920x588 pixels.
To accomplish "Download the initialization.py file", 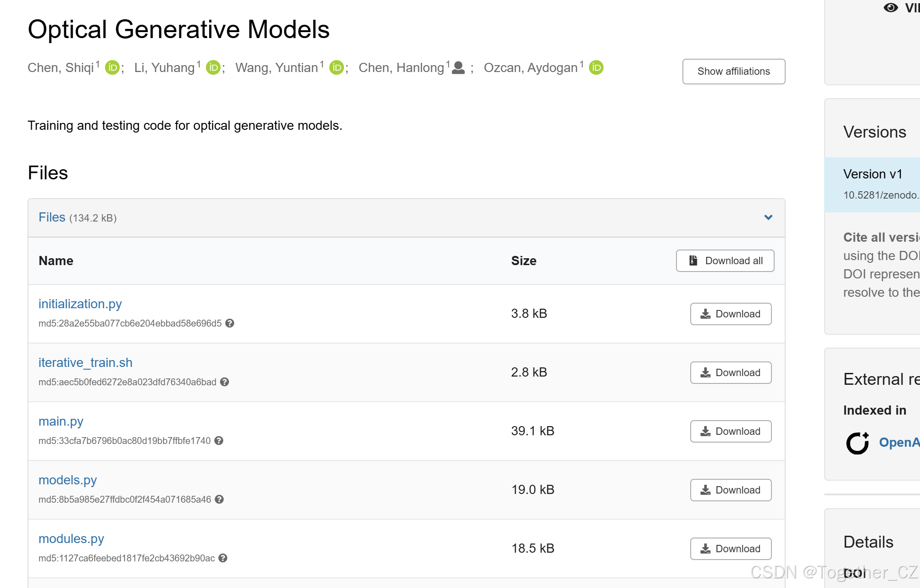I will point(731,314).
